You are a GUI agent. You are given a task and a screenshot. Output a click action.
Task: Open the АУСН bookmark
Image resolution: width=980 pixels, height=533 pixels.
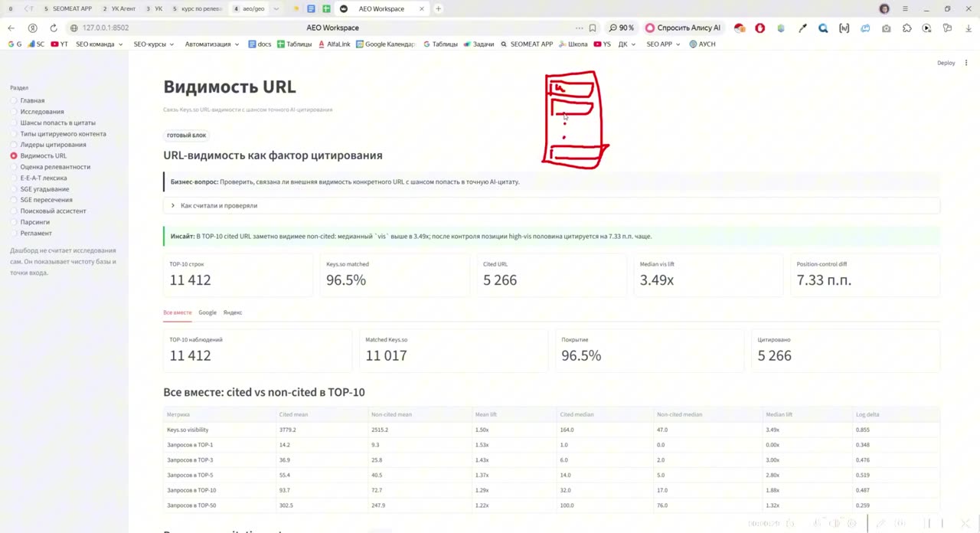coord(702,44)
